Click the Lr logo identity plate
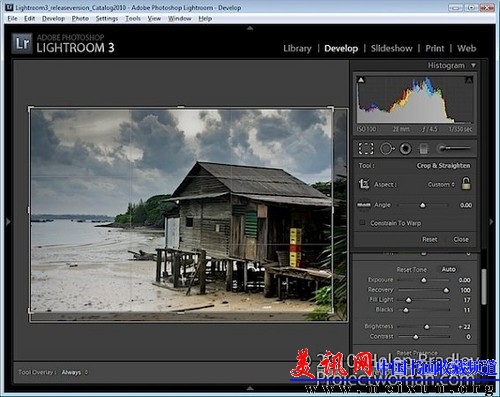Screen dimensions: 500x397 coord(22,43)
